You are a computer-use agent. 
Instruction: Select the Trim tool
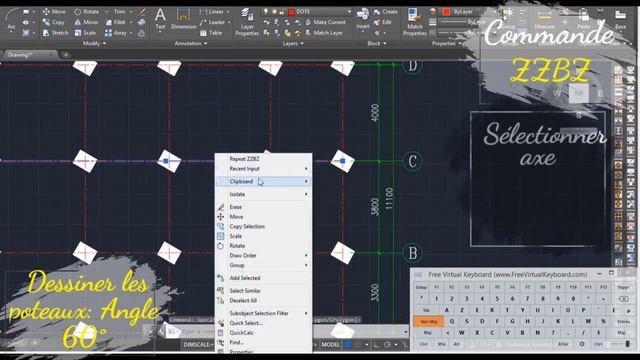tap(116, 11)
